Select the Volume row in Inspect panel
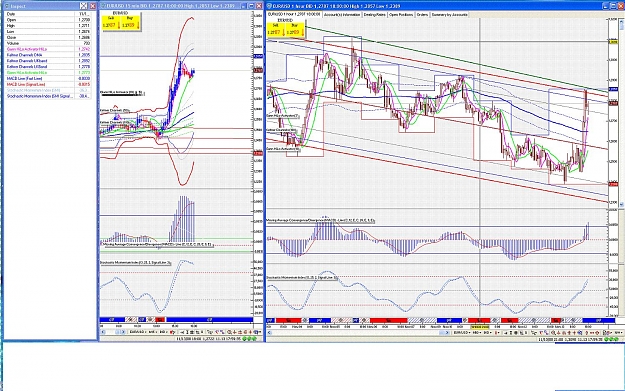Viewport: 625px width, 391px height. (48, 43)
